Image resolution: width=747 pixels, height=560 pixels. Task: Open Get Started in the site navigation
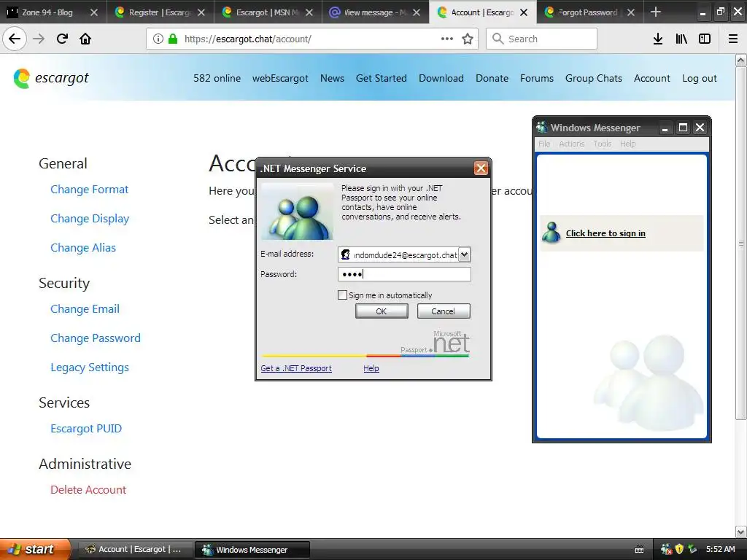(x=381, y=78)
